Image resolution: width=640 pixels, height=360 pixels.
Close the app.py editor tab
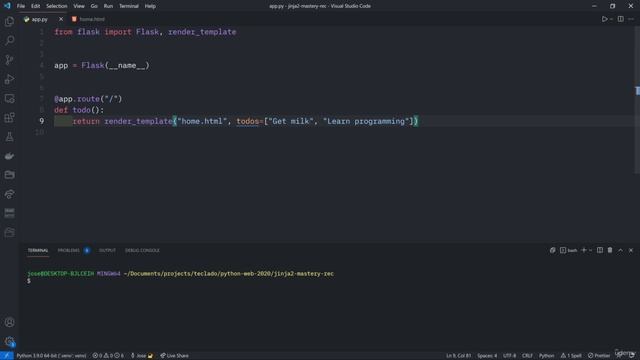pyautogui.click(x=61, y=19)
